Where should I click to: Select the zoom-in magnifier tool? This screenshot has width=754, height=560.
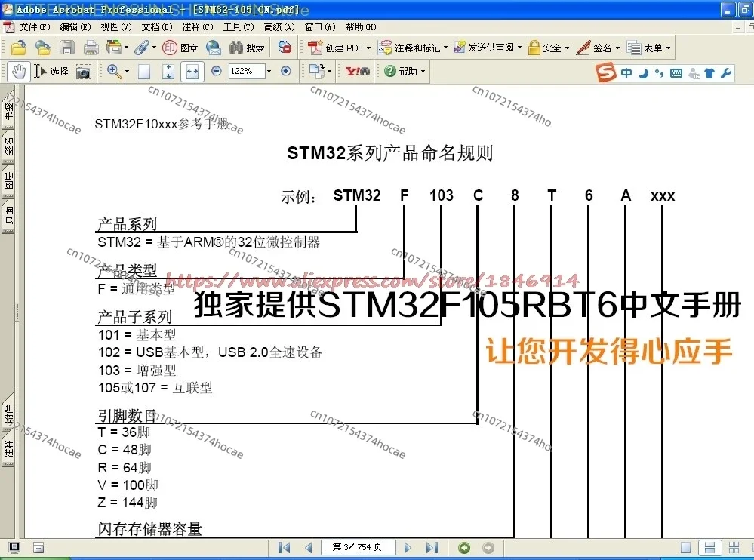114,72
